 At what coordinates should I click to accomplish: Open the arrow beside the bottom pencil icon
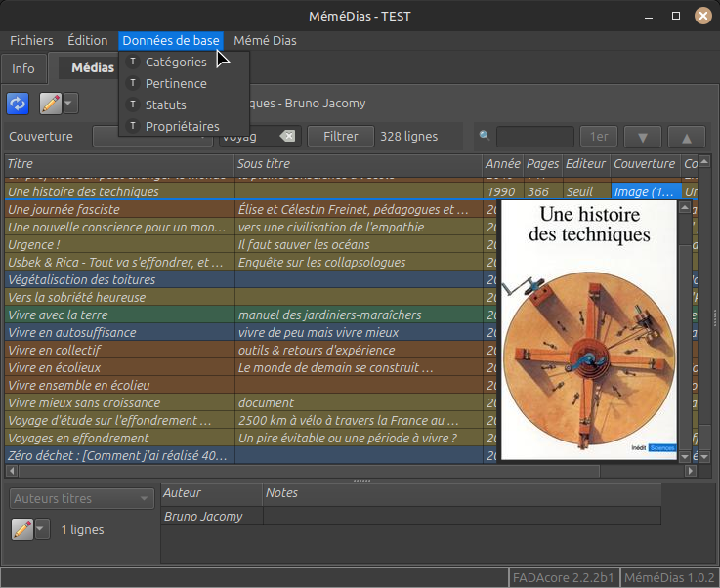click(x=42, y=529)
